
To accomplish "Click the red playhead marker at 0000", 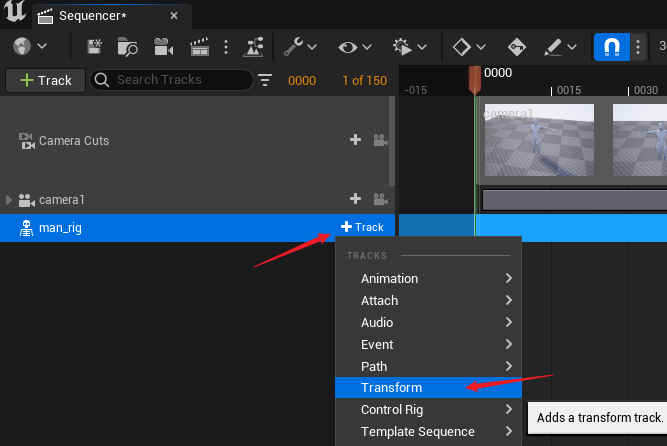I will click(x=475, y=78).
